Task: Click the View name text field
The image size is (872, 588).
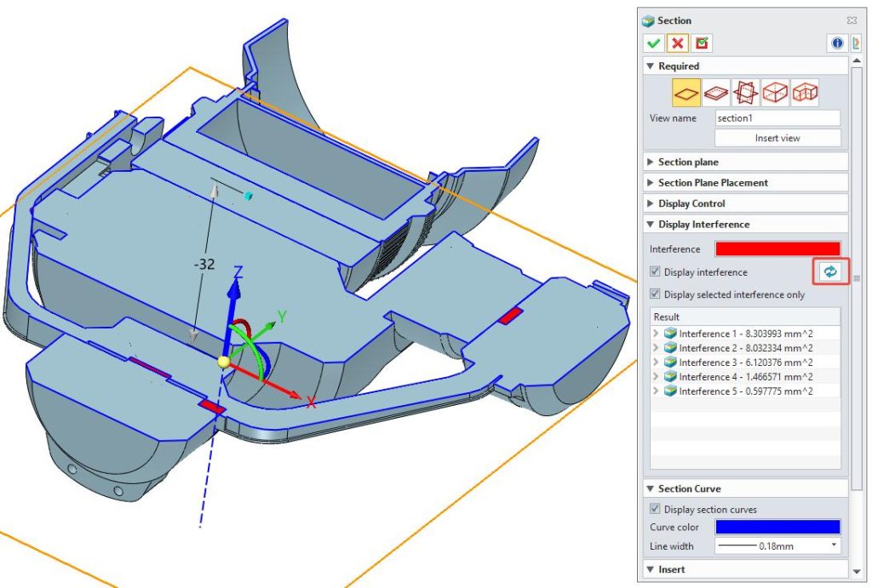Action: 777,118
